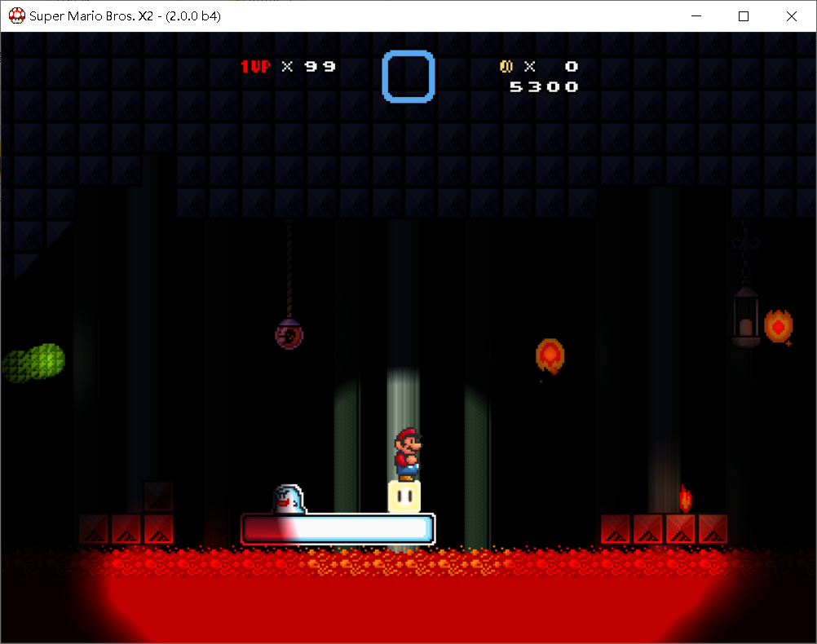817x644 pixels.
Task: Click the ghost enemy on the platform
Action: tap(289, 499)
